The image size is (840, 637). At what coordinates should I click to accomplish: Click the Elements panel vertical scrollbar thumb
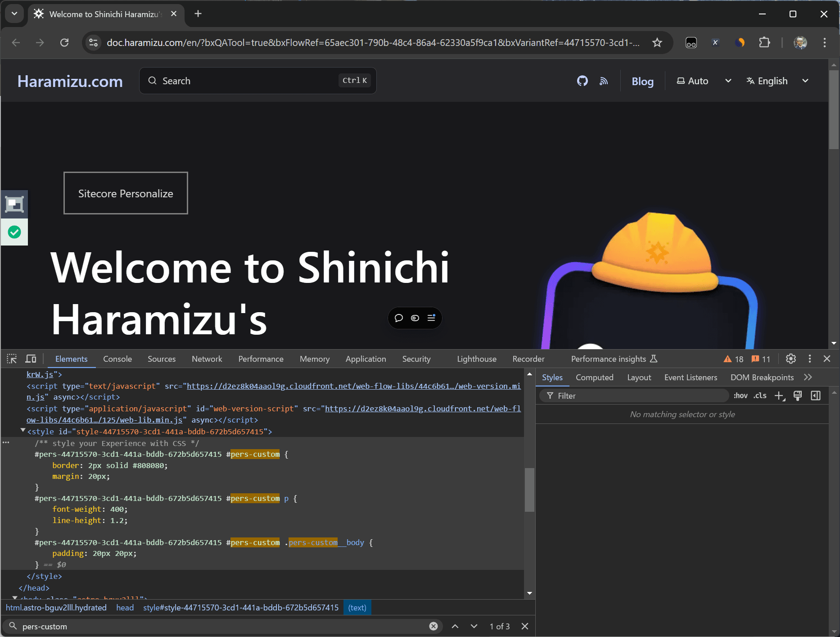click(x=529, y=490)
